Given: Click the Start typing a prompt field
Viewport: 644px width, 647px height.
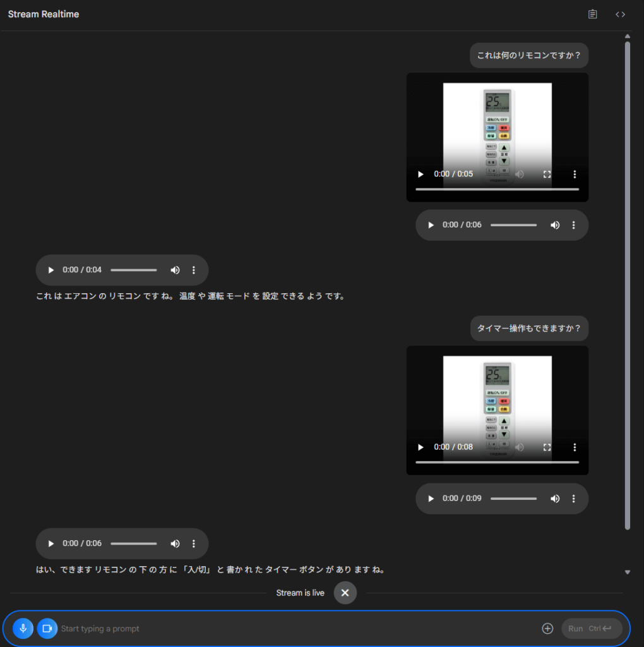Looking at the screenshot, I should [x=297, y=629].
